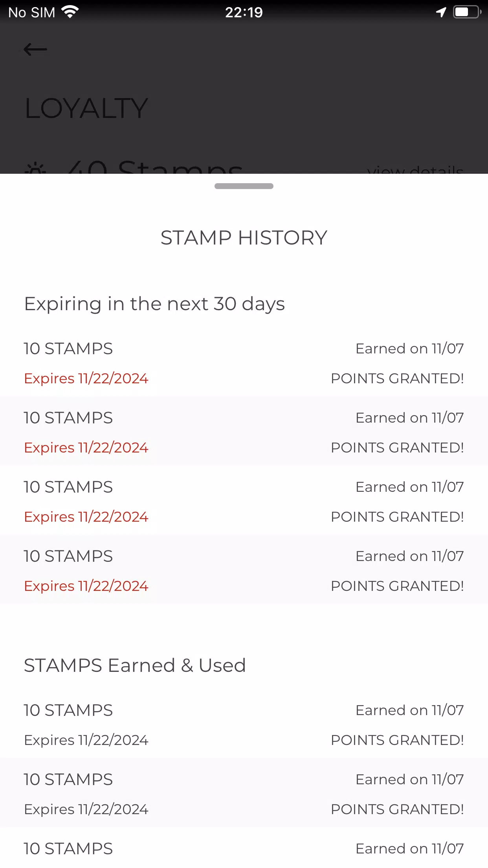
Task: Open the view details link
Action: point(415,170)
